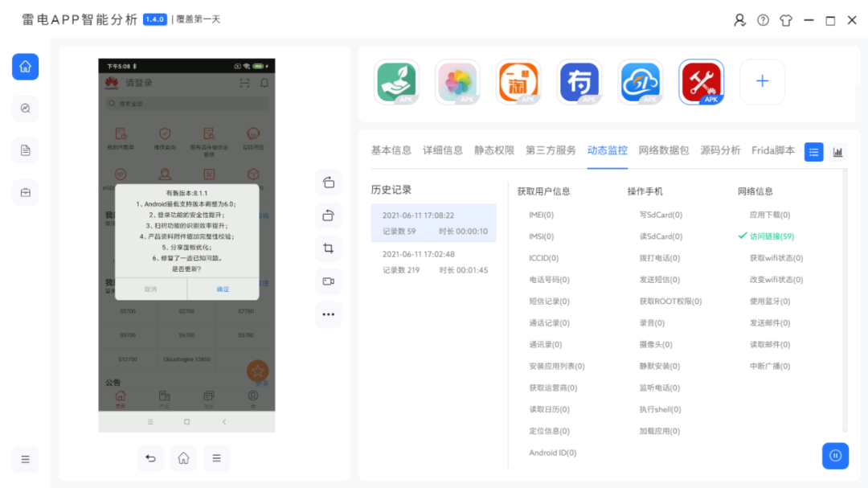Select the red tools APK icon

[701, 81]
